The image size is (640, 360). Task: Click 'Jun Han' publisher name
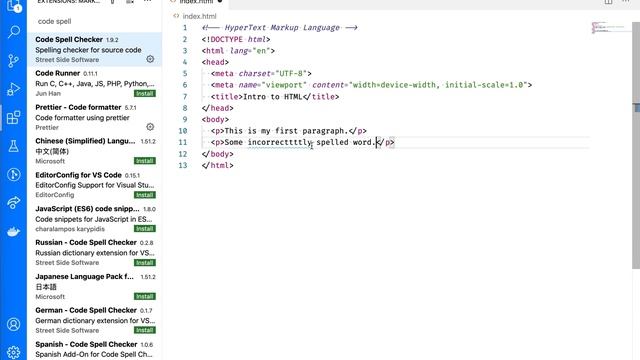click(x=48, y=93)
